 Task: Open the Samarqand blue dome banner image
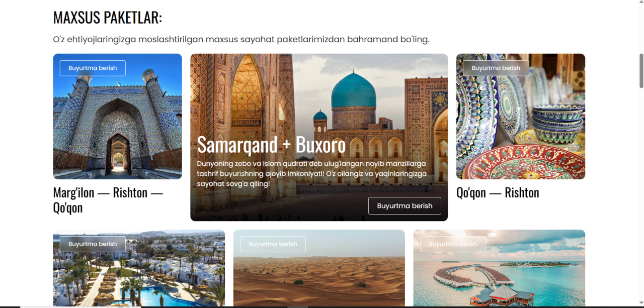319,100
